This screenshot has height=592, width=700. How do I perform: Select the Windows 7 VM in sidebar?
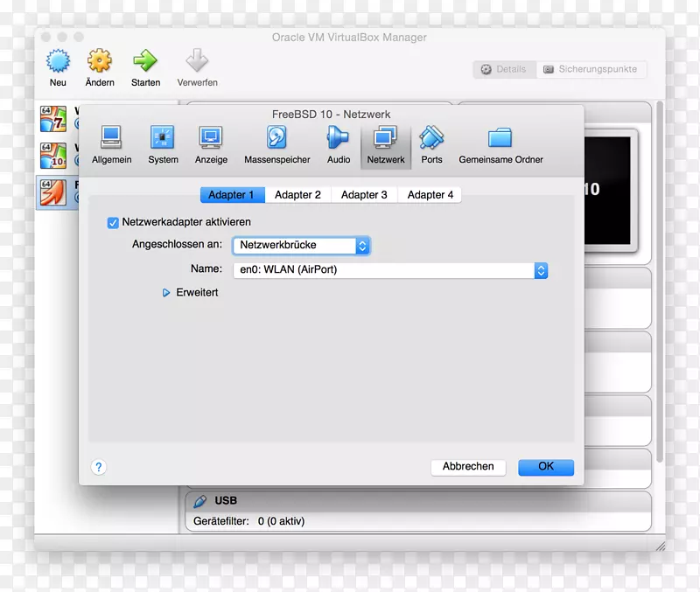[x=52, y=118]
